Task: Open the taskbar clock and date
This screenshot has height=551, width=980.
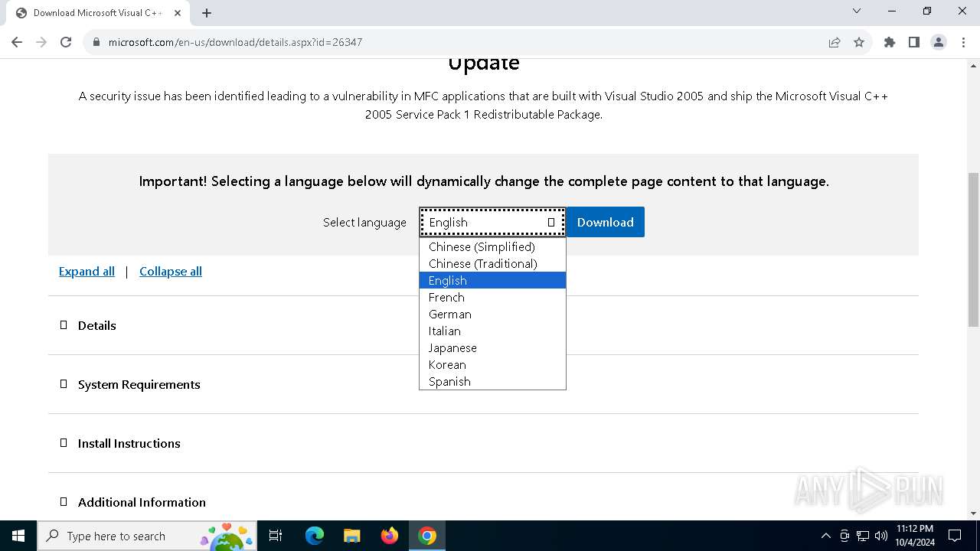Action: (914, 536)
